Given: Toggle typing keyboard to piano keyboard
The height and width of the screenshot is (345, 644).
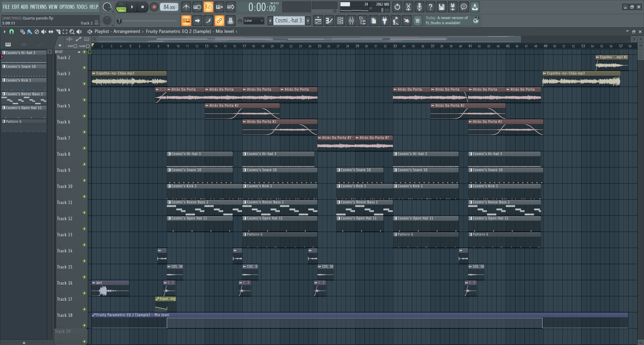Looking at the screenshot, I should [186, 21].
